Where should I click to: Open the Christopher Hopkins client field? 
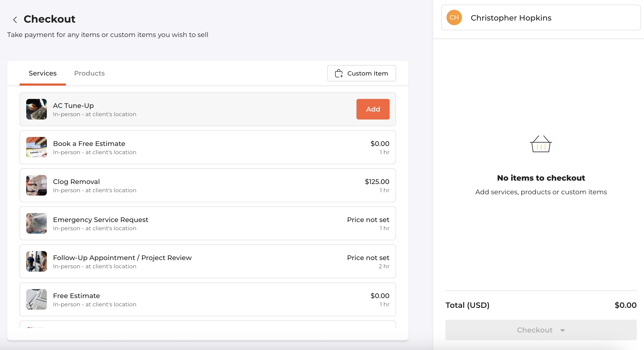point(541,18)
